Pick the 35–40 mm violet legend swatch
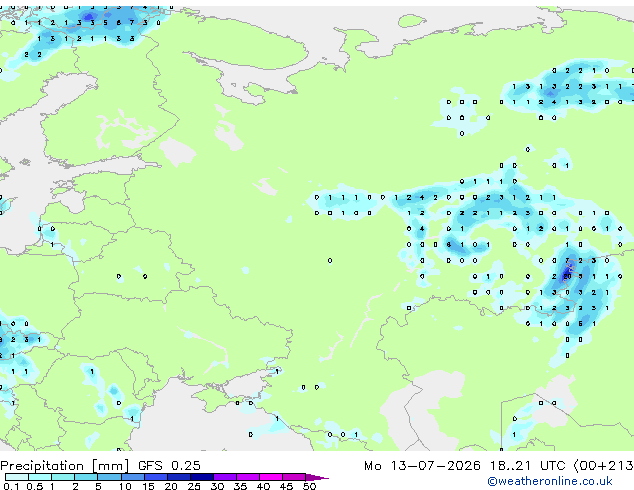Screen dimensions: 634x490 (x=247, y=477)
